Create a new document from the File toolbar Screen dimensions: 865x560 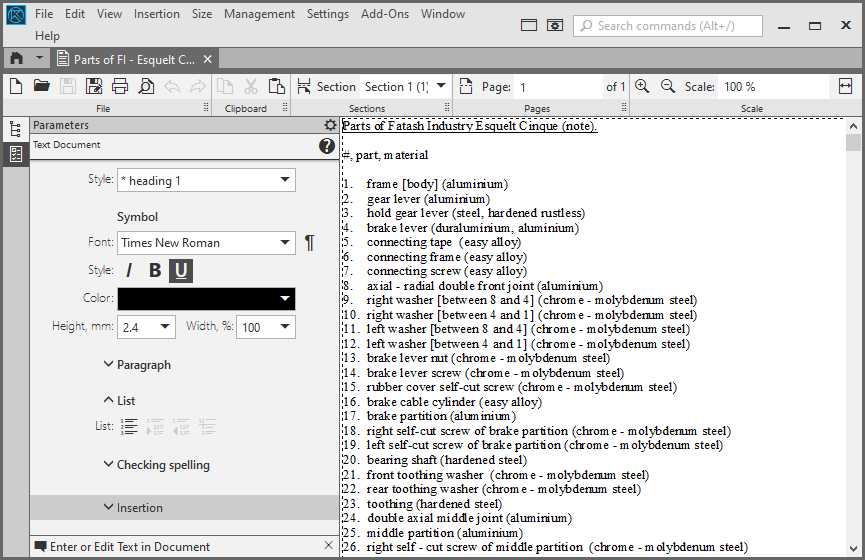16,87
